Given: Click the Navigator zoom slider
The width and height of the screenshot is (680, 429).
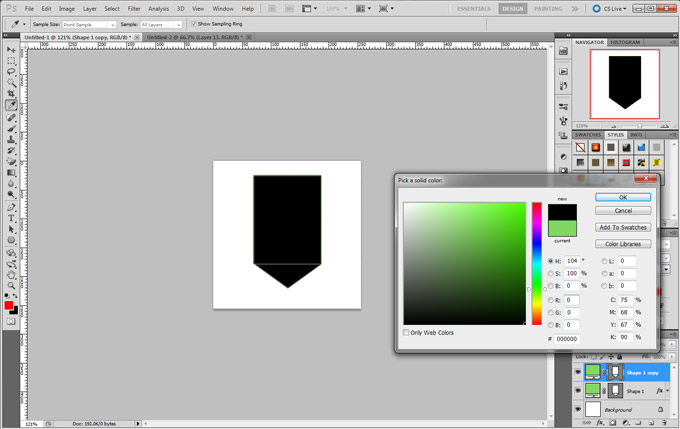Looking at the screenshot, I should click(639, 126).
